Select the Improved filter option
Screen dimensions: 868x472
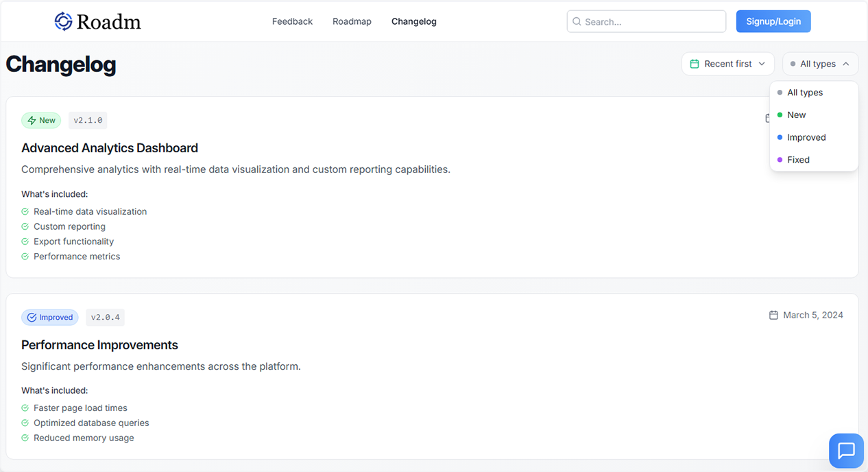pos(807,137)
